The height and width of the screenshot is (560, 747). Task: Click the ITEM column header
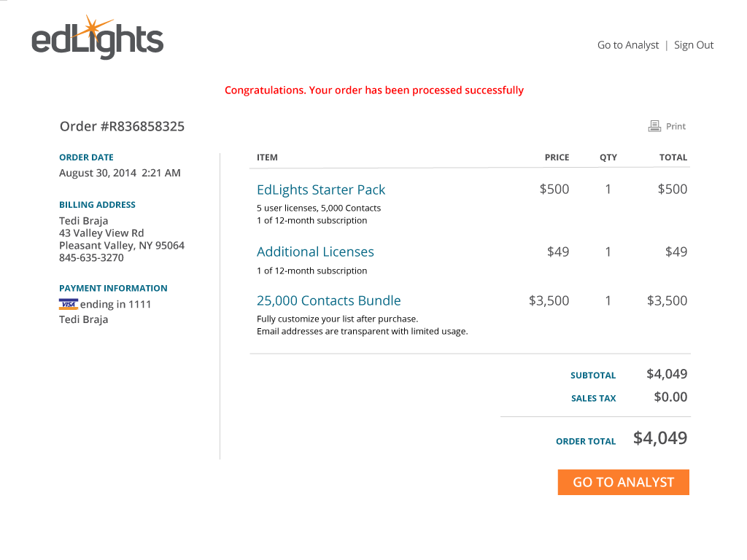267,157
